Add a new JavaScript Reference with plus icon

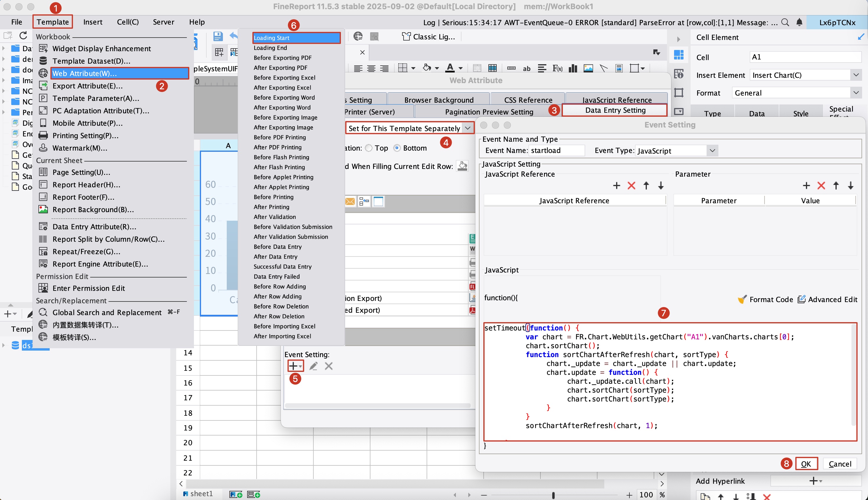(616, 186)
